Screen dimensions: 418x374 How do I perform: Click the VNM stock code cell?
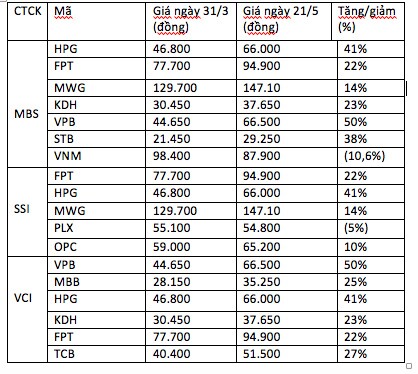point(96,157)
